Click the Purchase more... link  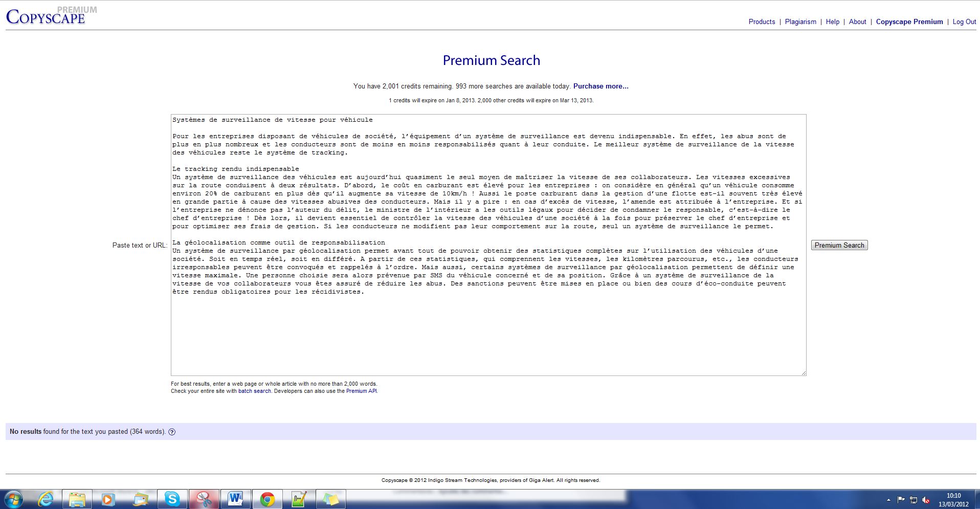tap(600, 86)
